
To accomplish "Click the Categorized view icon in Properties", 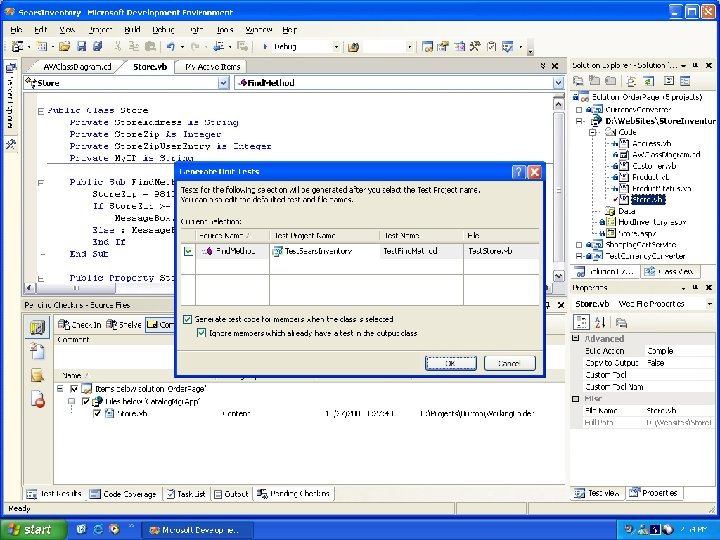I will [580, 322].
